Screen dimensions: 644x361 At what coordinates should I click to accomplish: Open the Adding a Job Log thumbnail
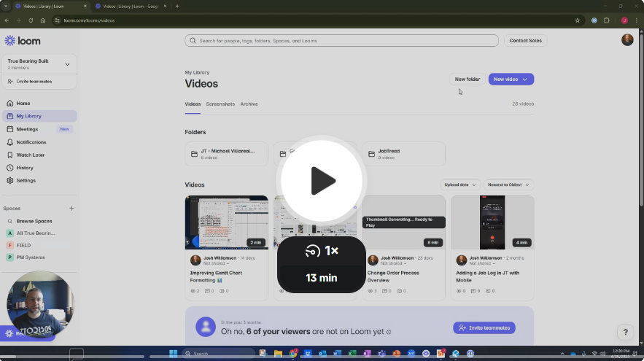point(492,222)
